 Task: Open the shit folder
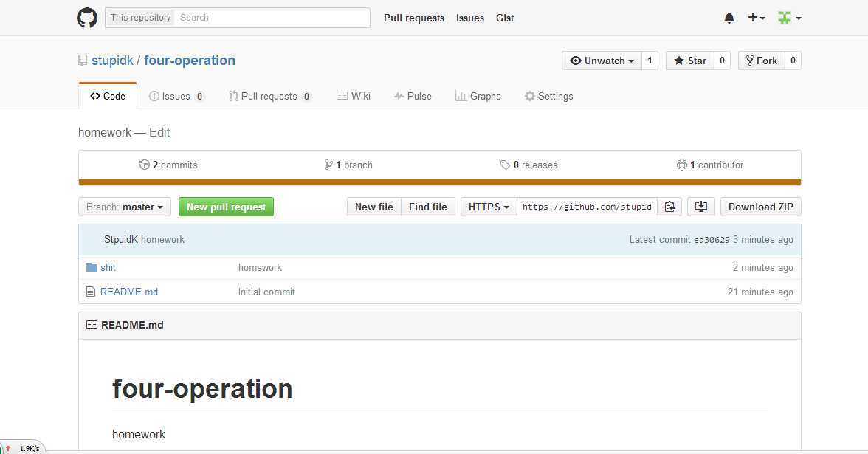[x=108, y=267]
